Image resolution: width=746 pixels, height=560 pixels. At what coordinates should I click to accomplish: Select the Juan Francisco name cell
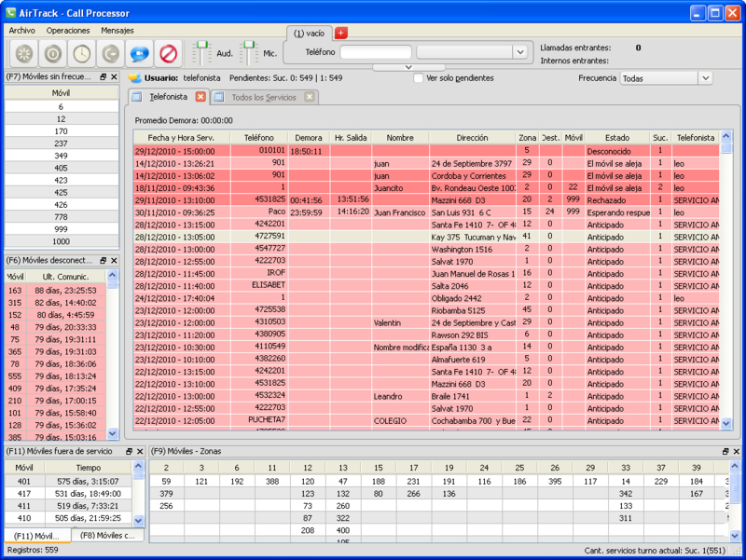[400, 212]
